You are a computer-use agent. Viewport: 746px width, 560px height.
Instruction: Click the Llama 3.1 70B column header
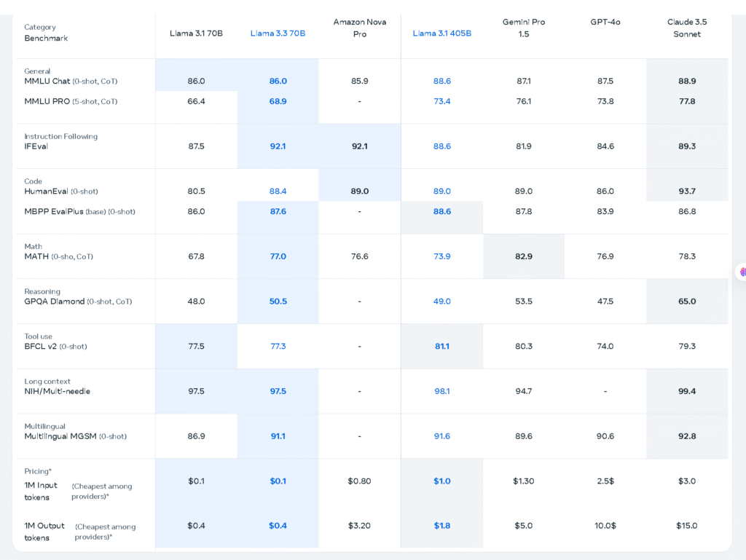[195, 33]
